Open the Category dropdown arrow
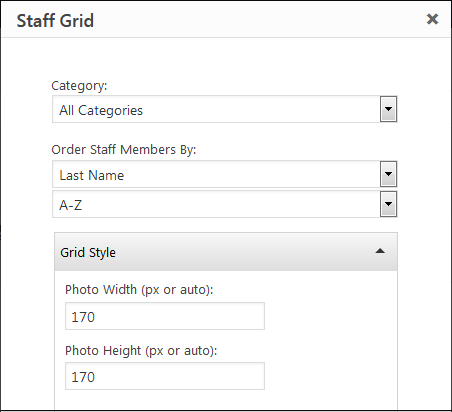452x412 pixels. point(388,109)
